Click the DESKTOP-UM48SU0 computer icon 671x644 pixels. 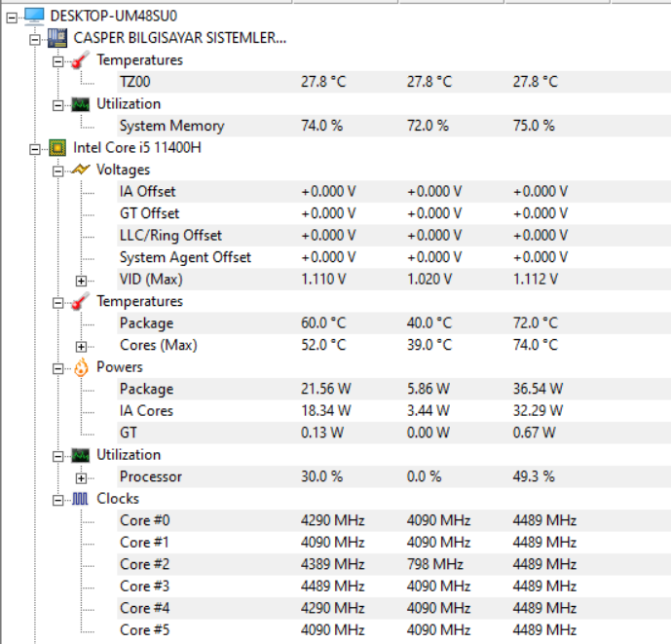click(x=34, y=16)
